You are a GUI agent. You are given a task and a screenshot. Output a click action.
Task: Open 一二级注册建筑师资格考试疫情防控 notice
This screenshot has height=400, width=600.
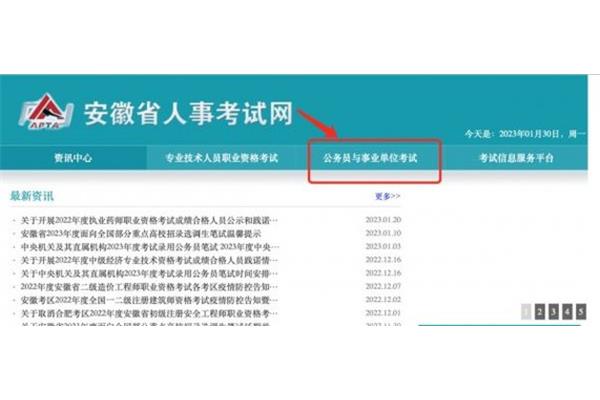(x=149, y=300)
